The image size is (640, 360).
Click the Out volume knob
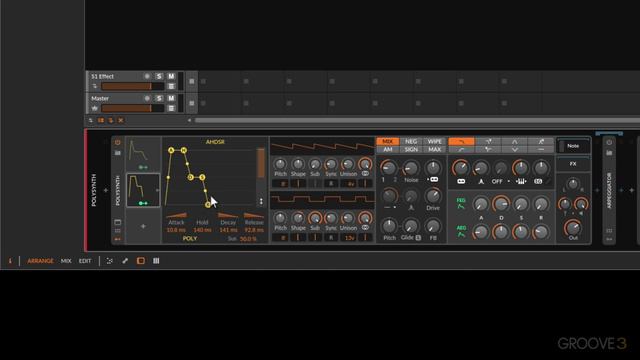(573, 228)
